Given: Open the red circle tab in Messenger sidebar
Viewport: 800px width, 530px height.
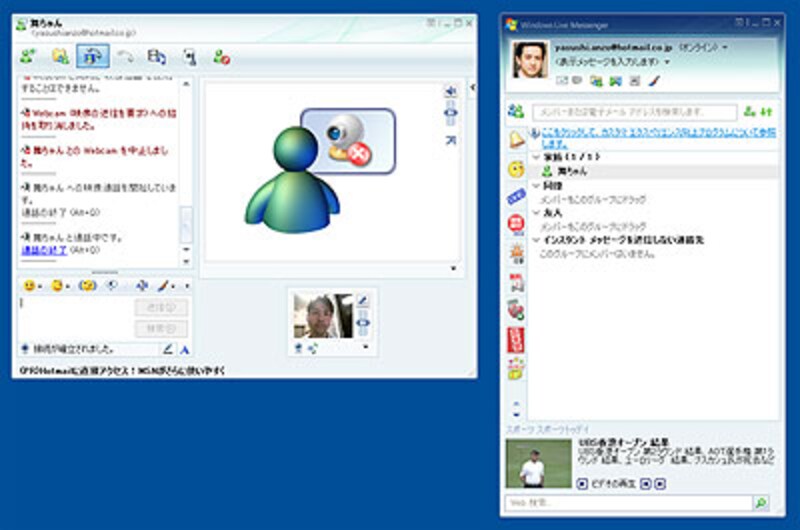Looking at the screenshot, I should (516, 224).
